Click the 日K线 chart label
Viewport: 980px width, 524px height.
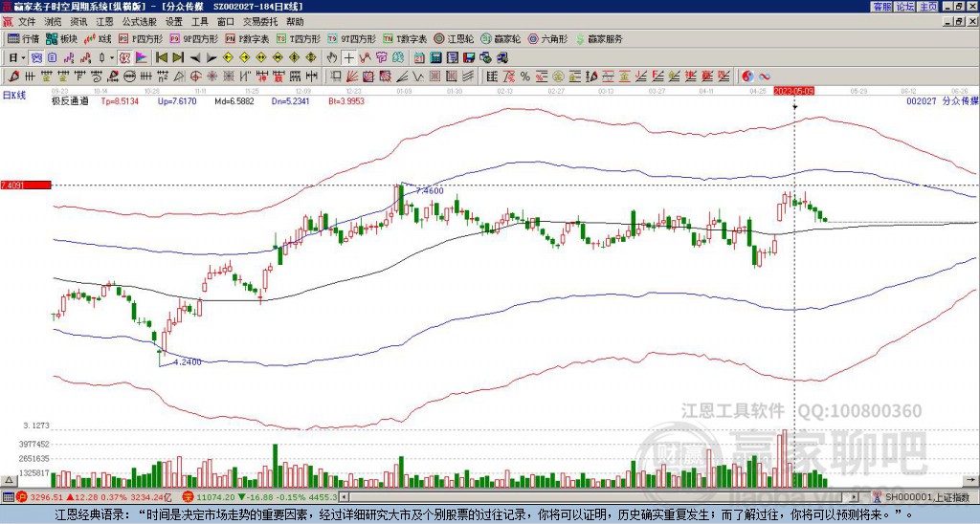[14, 95]
